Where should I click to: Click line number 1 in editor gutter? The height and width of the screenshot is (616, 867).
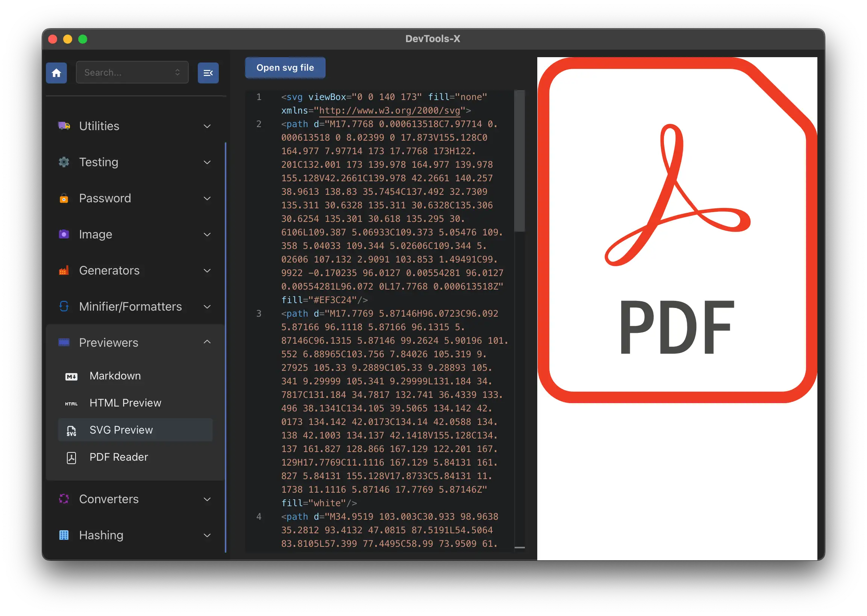point(259,97)
